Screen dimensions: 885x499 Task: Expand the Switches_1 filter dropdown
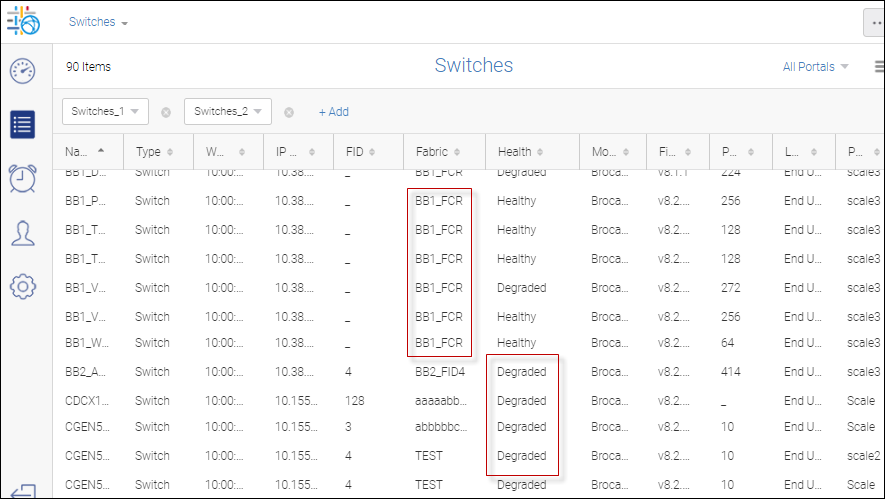pos(105,111)
